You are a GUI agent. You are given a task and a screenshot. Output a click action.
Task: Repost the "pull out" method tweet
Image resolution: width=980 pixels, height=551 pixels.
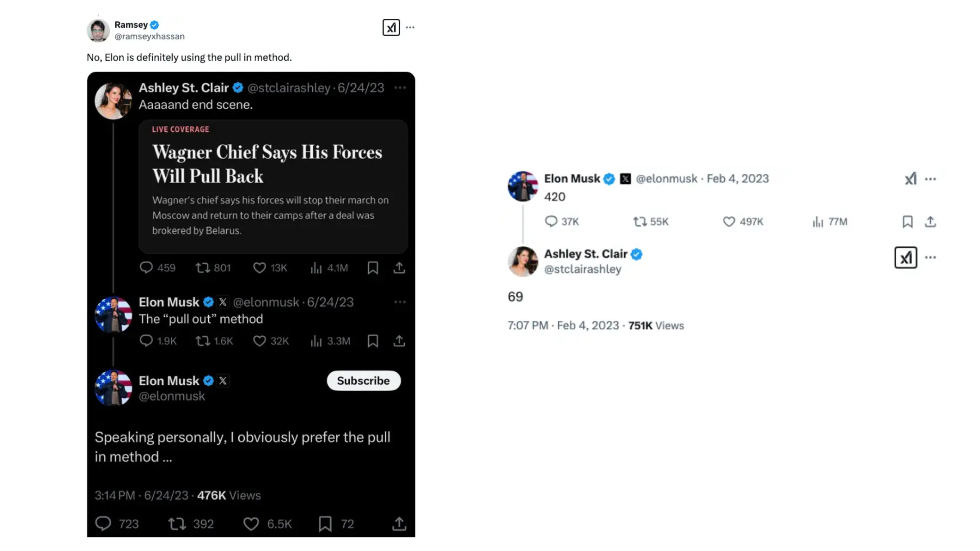(203, 341)
